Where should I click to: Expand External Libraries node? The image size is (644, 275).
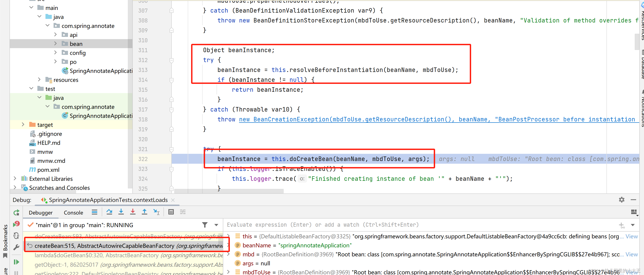15,179
